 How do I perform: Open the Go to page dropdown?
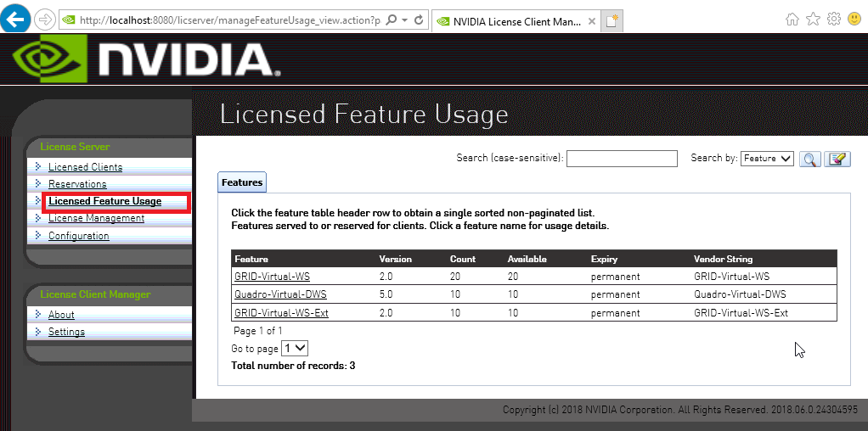click(295, 348)
